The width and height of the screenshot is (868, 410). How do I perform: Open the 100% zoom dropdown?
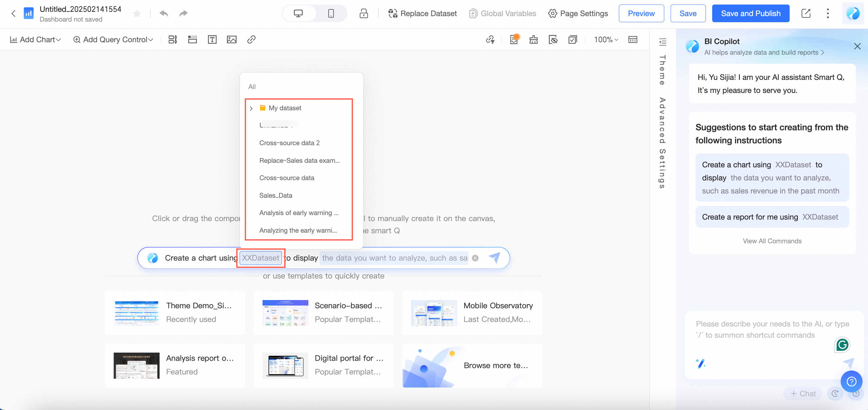pyautogui.click(x=606, y=39)
